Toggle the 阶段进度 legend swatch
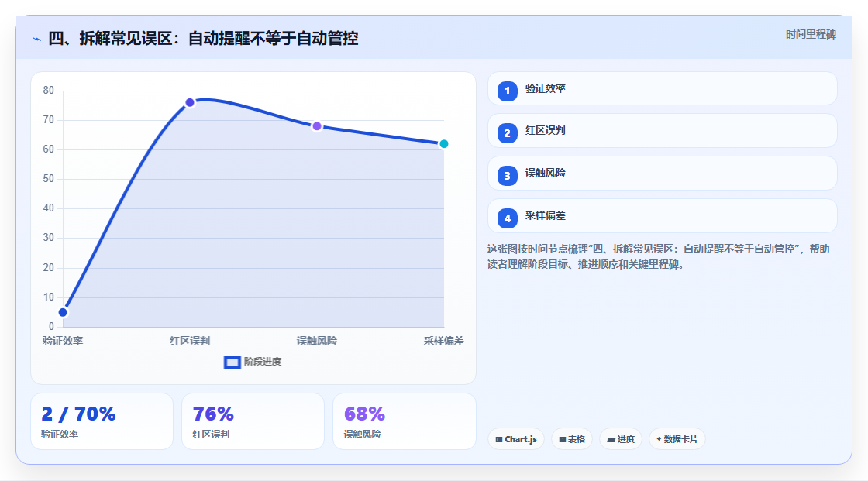Image resolution: width=868 pixels, height=481 pixels. tap(232, 362)
